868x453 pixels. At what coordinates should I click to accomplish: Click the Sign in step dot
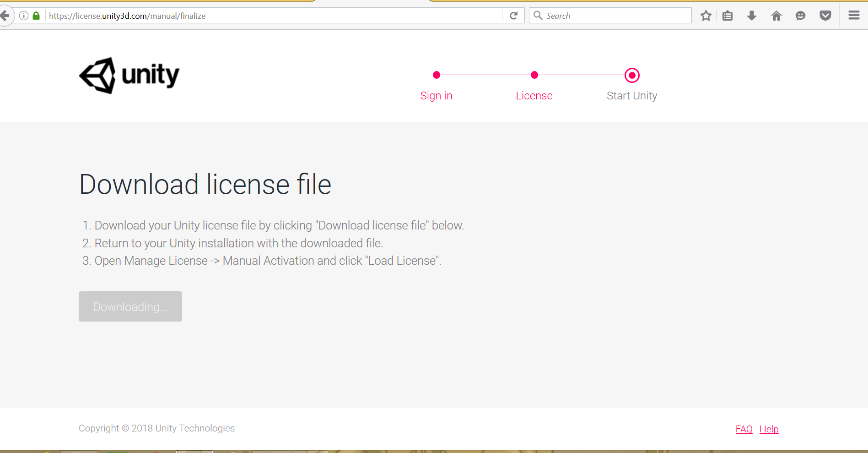point(437,75)
